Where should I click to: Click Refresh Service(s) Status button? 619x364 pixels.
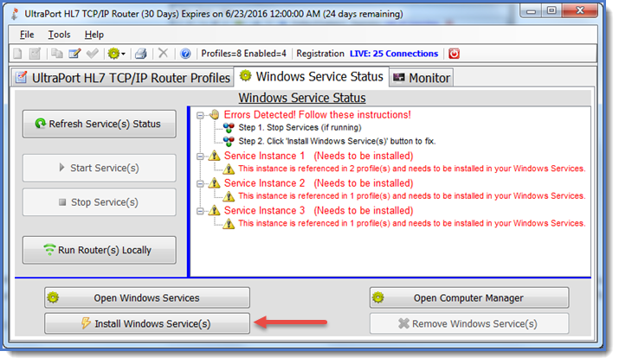(x=99, y=124)
